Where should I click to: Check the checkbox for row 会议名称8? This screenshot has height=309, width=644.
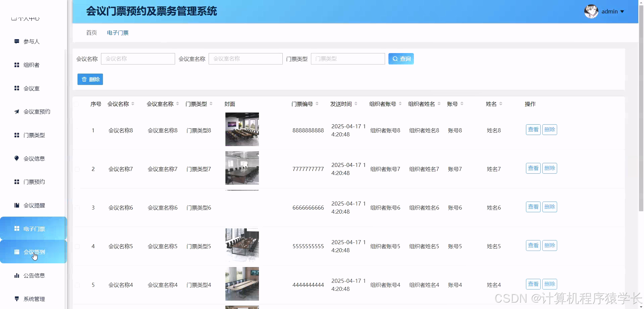point(77,130)
